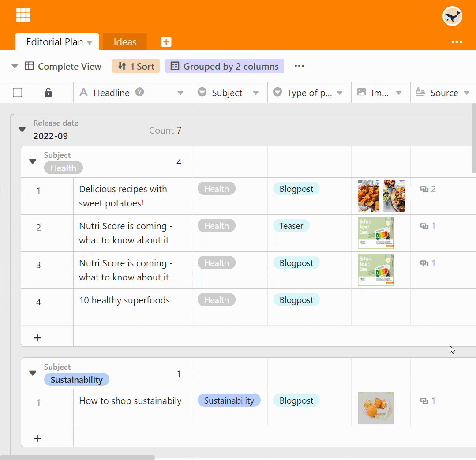This screenshot has width=476, height=460.
Task: Select the Editorial Plan tab
Action: 55,42
